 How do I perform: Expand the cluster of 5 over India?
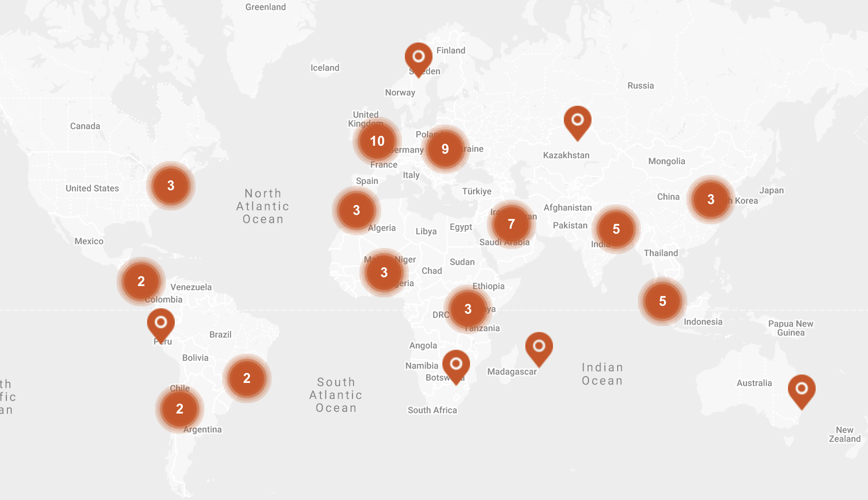(616, 229)
